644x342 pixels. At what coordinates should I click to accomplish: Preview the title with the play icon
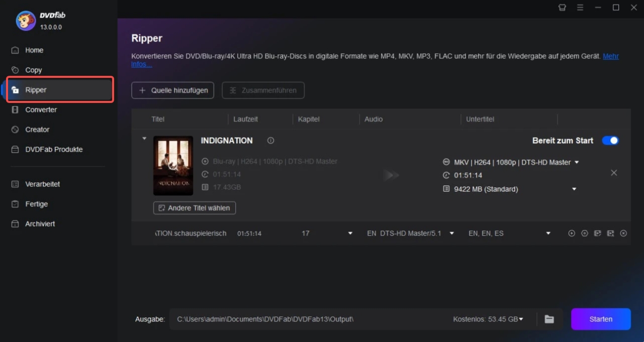pos(572,234)
